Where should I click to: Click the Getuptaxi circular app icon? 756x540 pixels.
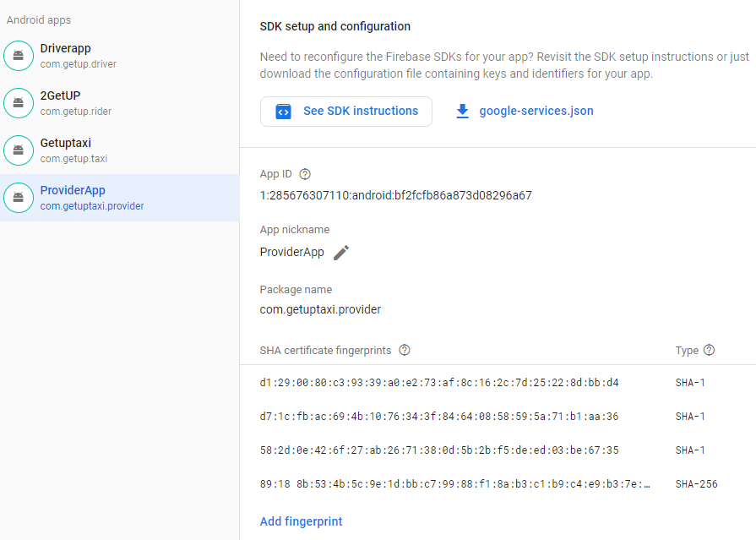pos(19,150)
